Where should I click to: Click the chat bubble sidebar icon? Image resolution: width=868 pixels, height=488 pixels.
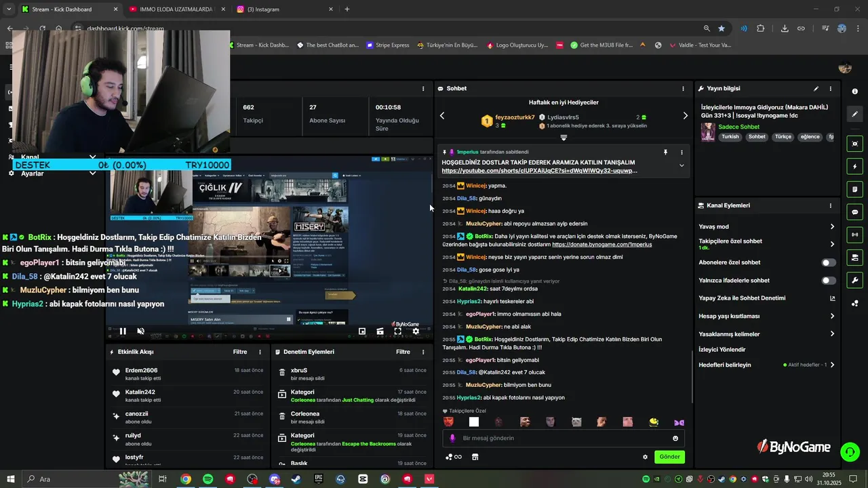click(x=854, y=212)
